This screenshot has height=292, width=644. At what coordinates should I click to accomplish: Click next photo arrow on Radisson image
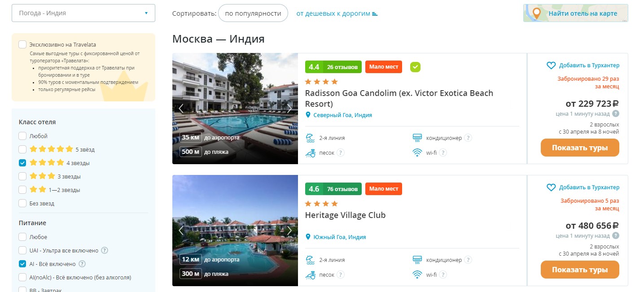point(289,109)
